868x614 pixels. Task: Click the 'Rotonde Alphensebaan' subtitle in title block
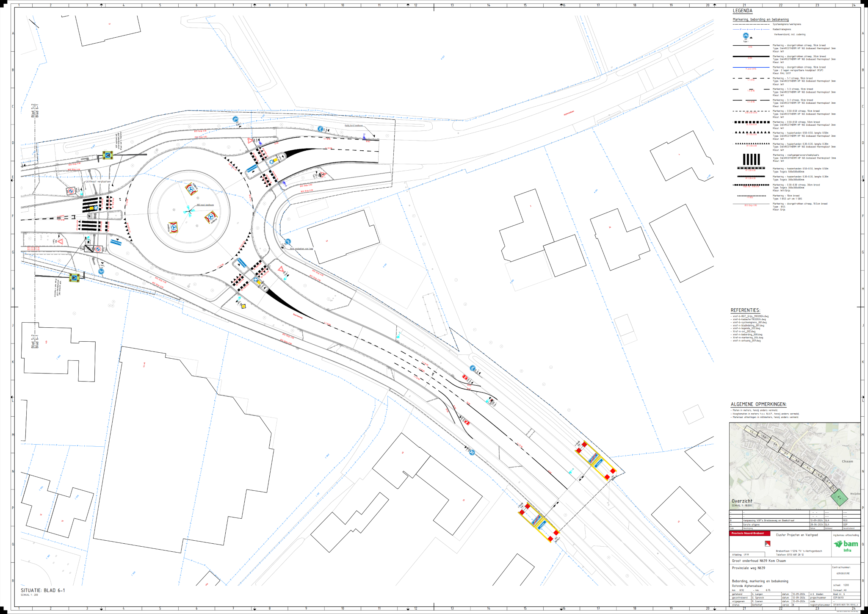pos(747,586)
